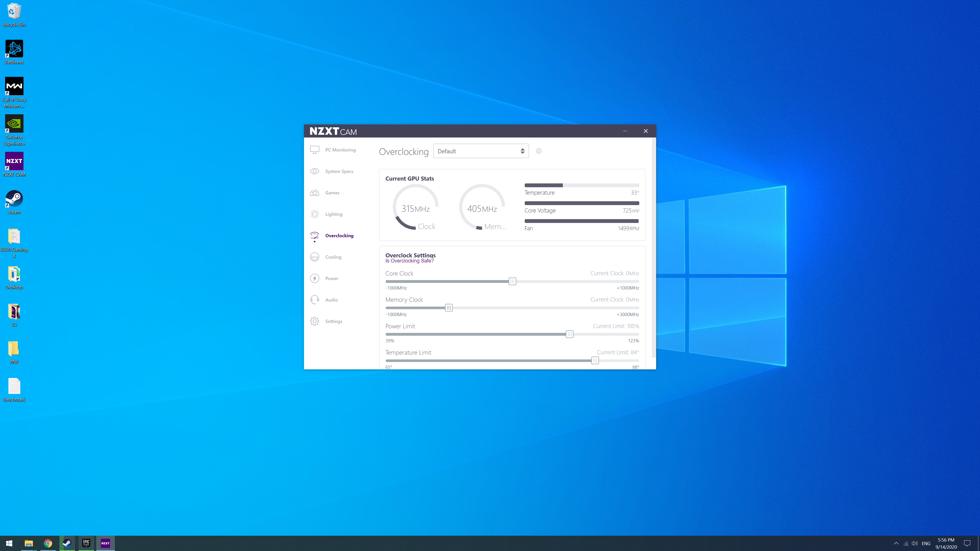This screenshot has width=980, height=551.
Task: Click the ENG language indicator
Action: tap(926, 543)
